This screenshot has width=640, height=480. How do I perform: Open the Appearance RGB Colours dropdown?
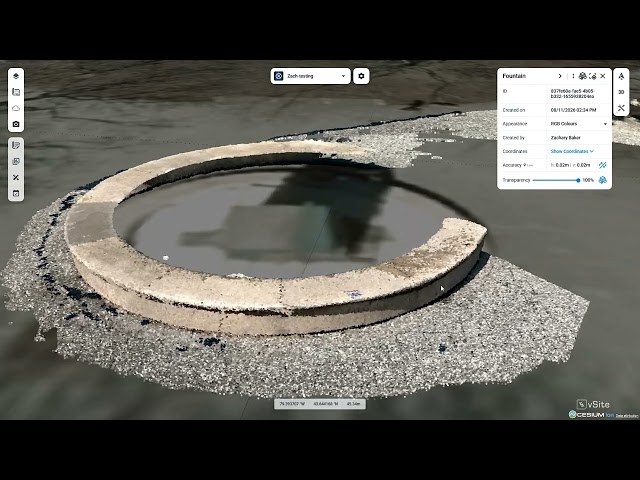point(579,124)
